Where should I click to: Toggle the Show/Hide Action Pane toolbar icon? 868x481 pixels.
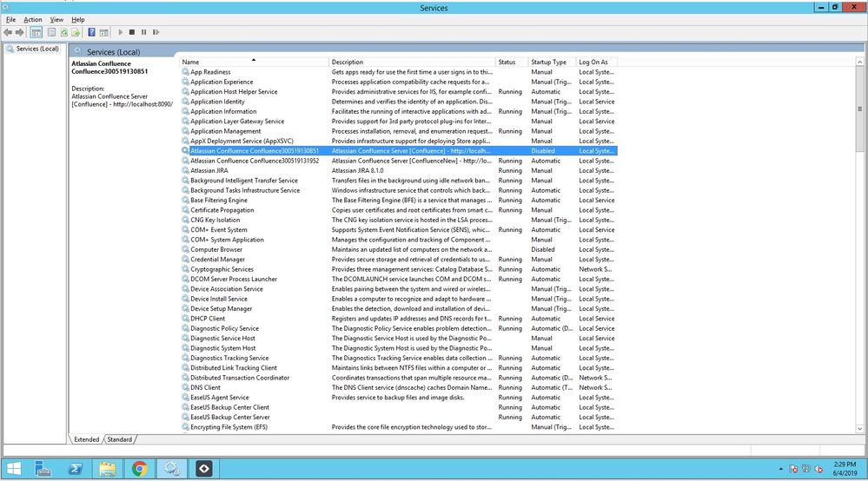(103, 33)
